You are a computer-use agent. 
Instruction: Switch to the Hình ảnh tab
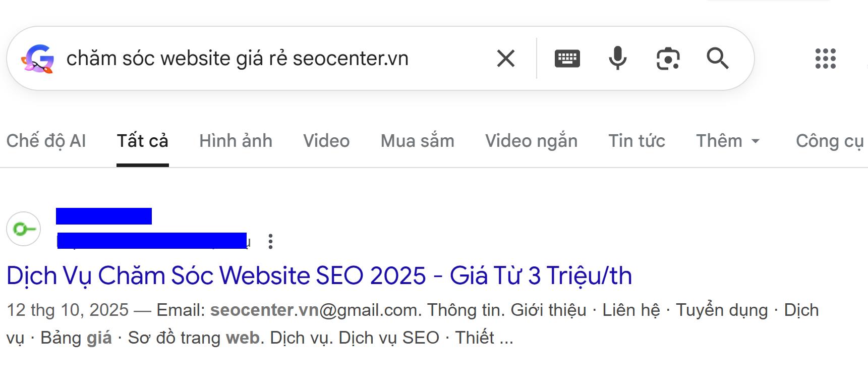pos(236,141)
